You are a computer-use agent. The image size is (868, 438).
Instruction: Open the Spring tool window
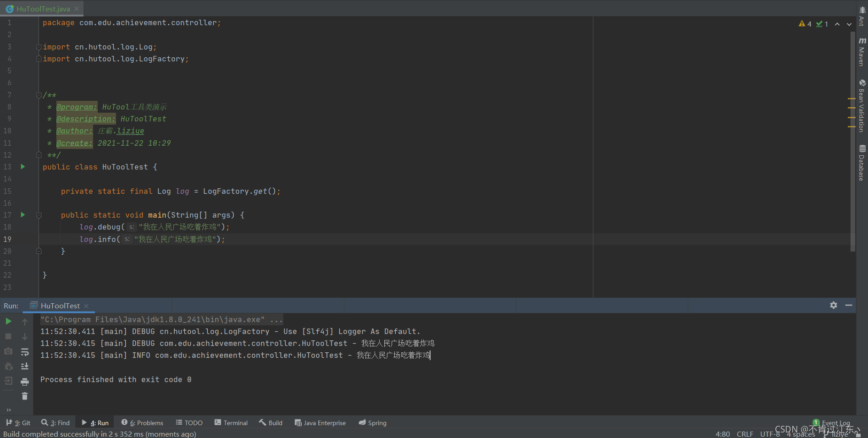coord(373,423)
